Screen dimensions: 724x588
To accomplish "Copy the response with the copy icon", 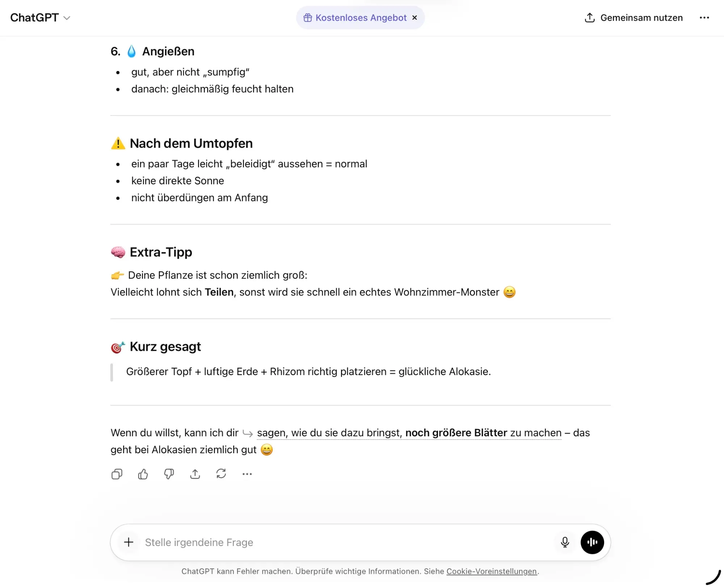I will [x=117, y=474].
